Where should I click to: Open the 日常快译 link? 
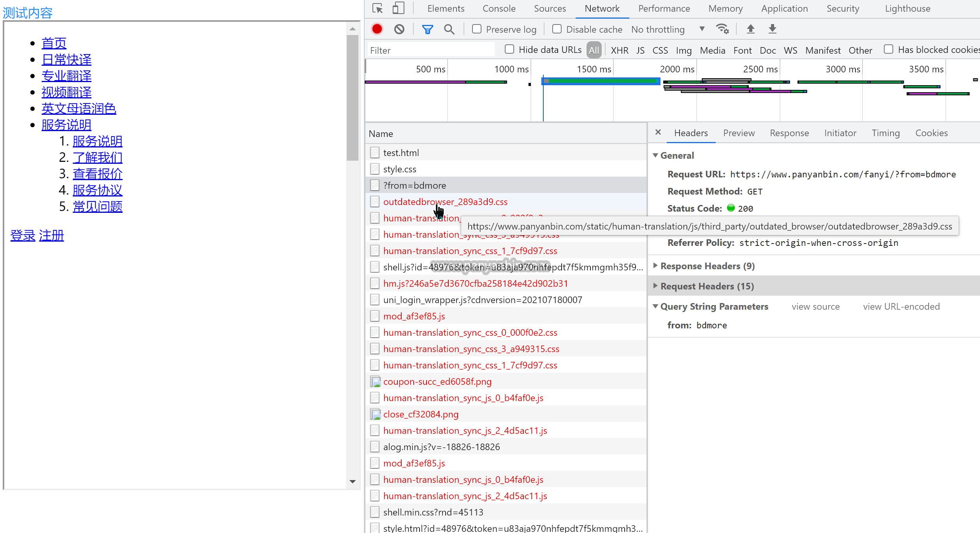click(x=67, y=60)
